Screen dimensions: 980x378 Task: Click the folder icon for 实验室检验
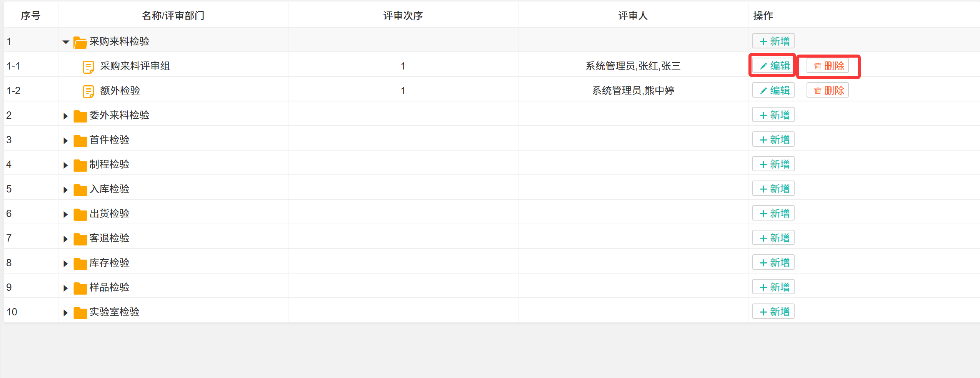(80, 312)
